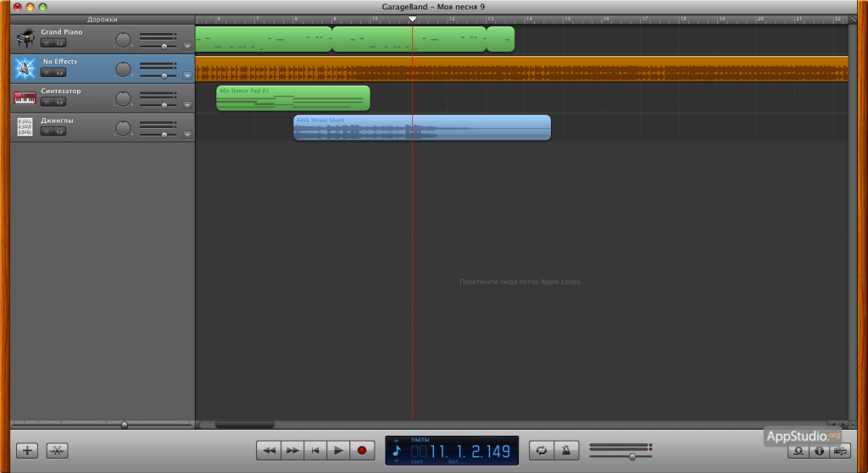Click the Джинглы pan knob

[x=123, y=128]
